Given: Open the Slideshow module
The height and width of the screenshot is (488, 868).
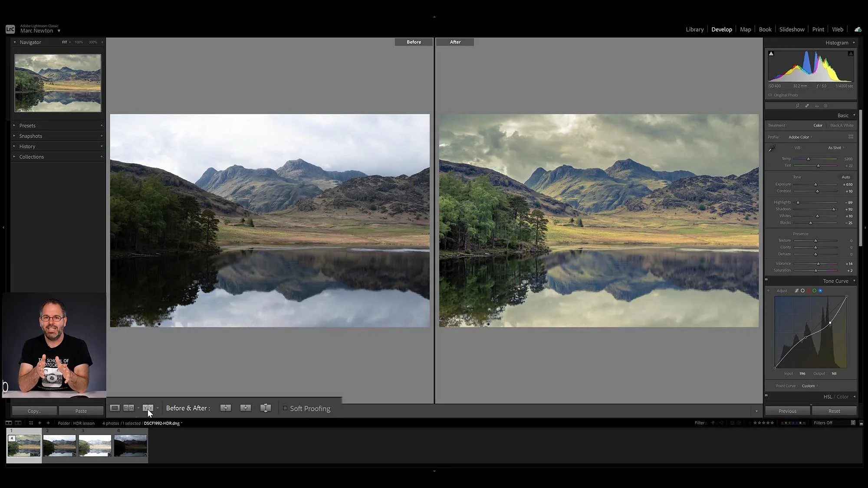Looking at the screenshot, I should tap(792, 29).
